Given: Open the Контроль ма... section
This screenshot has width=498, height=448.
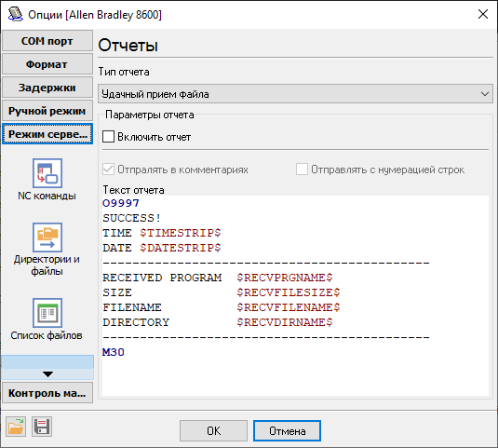Looking at the screenshot, I should pos(47,393).
